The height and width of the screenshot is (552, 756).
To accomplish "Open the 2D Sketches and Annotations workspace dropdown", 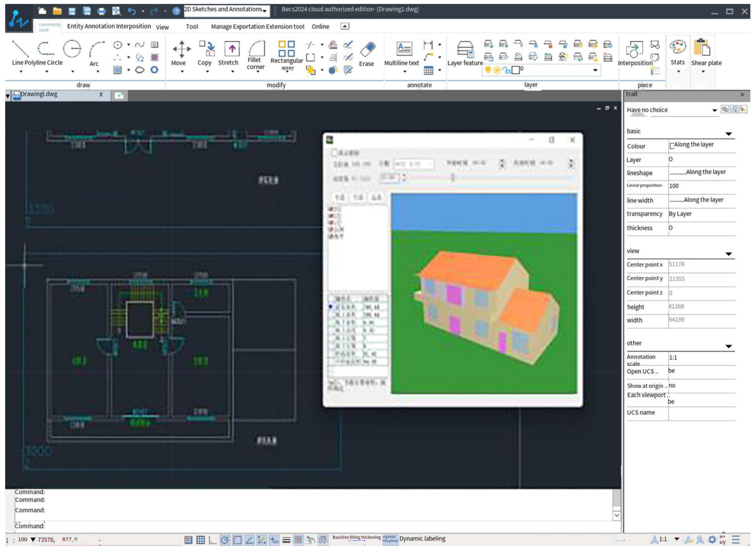I will pyautogui.click(x=264, y=11).
